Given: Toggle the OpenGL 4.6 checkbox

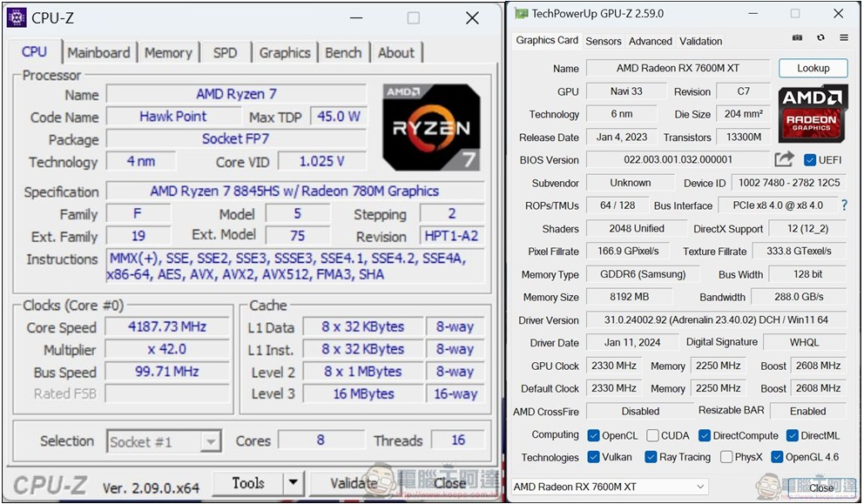Looking at the screenshot, I should point(777,457).
